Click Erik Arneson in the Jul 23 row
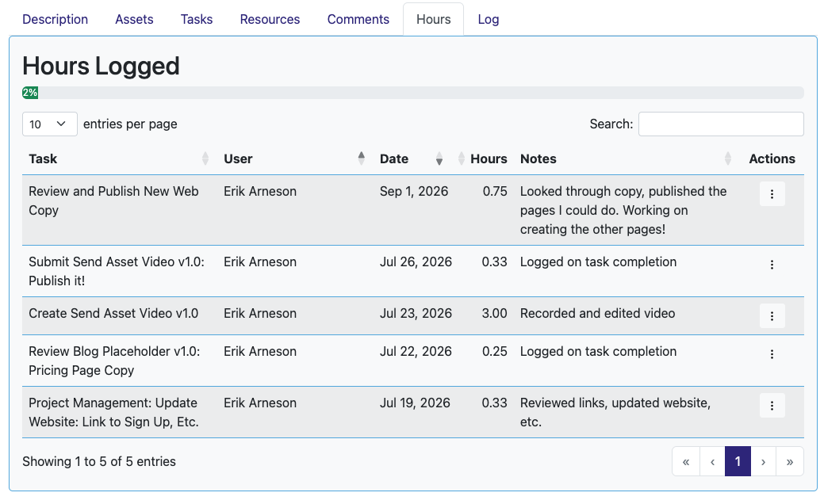 click(260, 314)
